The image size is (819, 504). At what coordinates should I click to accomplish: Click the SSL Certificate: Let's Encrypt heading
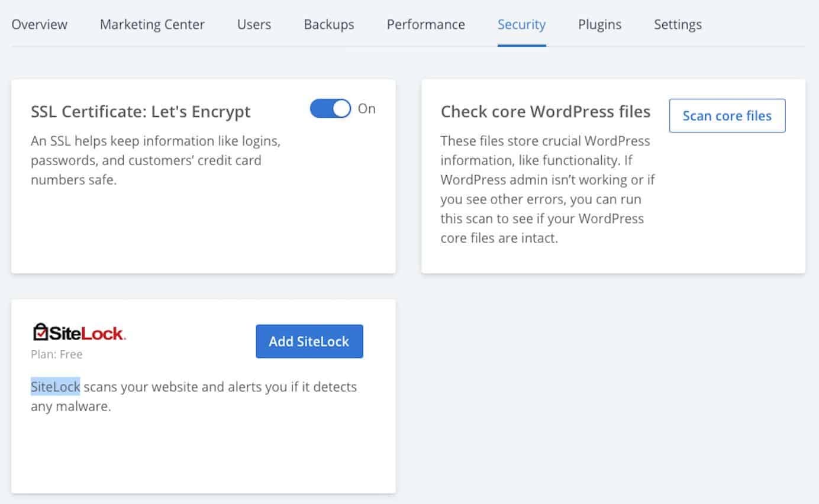pyautogui.click(x=141, y=112)
